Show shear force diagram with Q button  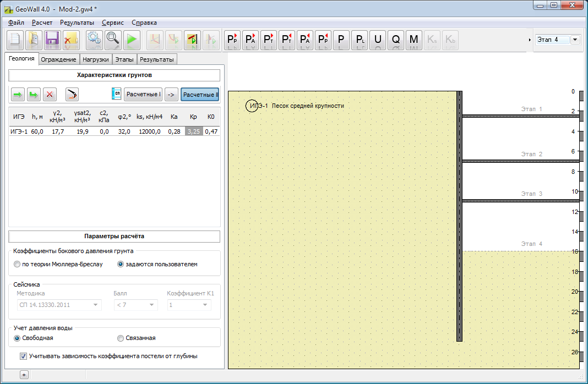click(396, 40)
